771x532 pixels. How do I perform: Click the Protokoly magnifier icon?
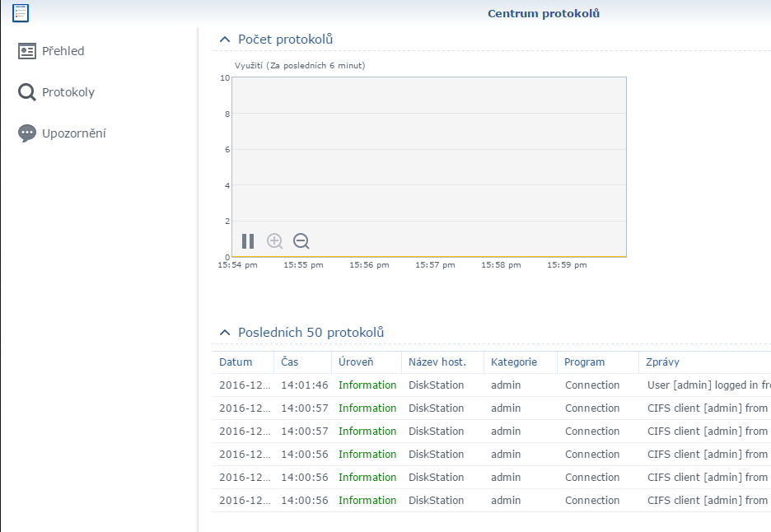tap(27, 92)
